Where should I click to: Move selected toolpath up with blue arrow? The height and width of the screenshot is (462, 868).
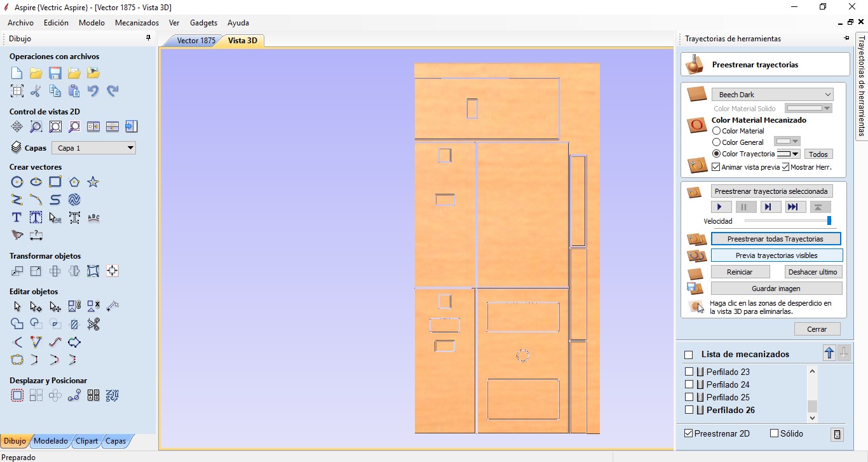(829, 353)
